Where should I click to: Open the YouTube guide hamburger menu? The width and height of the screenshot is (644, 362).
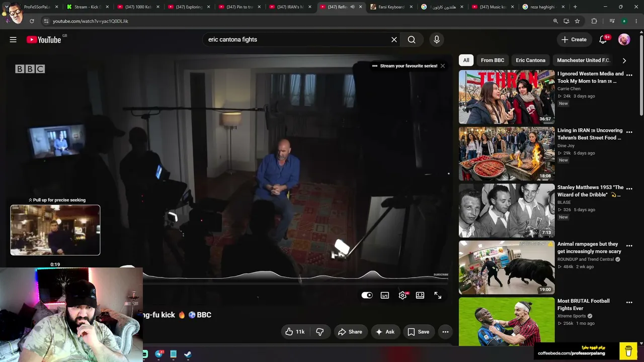coord(13,40)
